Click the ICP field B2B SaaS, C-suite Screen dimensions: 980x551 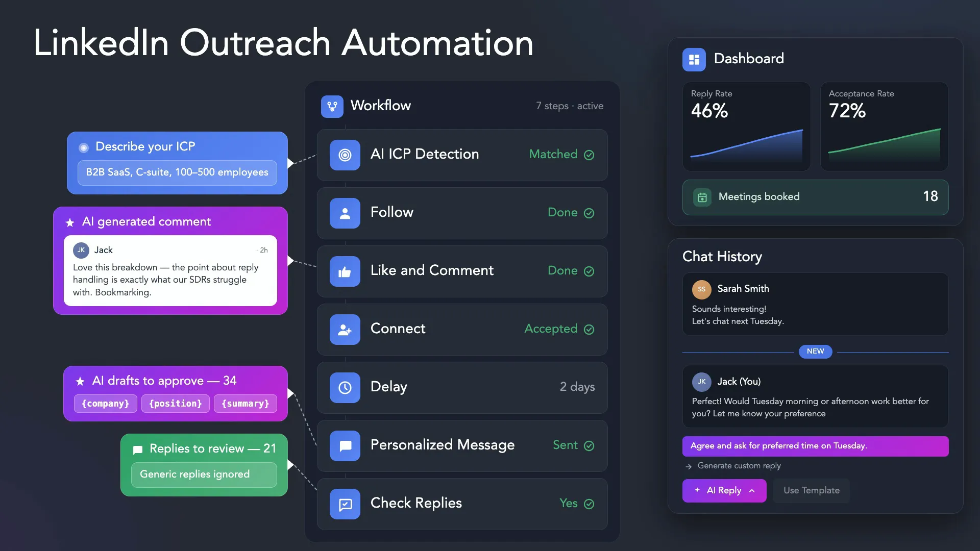177,172
